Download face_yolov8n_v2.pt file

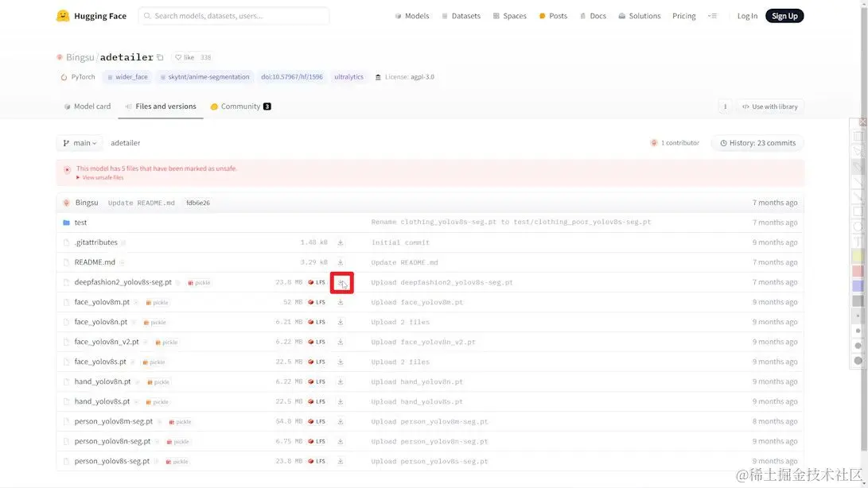click(x=341, y=342)
